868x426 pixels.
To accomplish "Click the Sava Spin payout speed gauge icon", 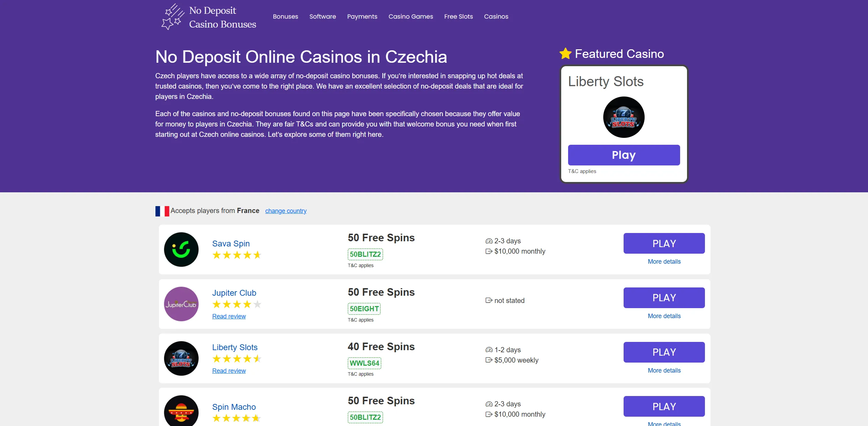I will [x=489, y=241].
